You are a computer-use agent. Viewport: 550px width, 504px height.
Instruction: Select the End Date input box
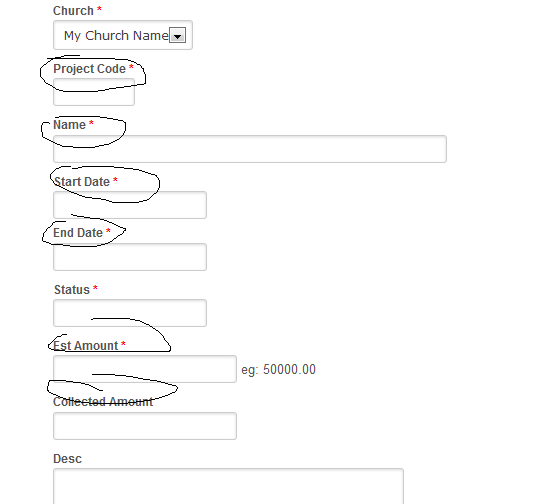130,257
